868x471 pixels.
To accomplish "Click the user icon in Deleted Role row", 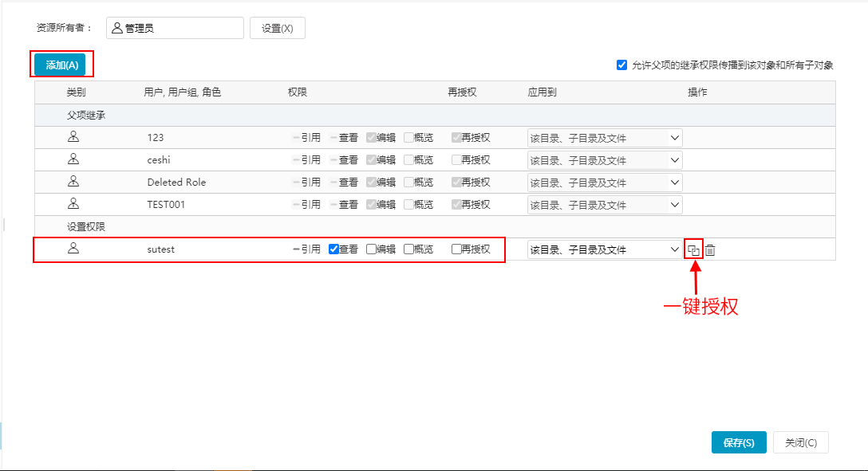I will (73, 182).
